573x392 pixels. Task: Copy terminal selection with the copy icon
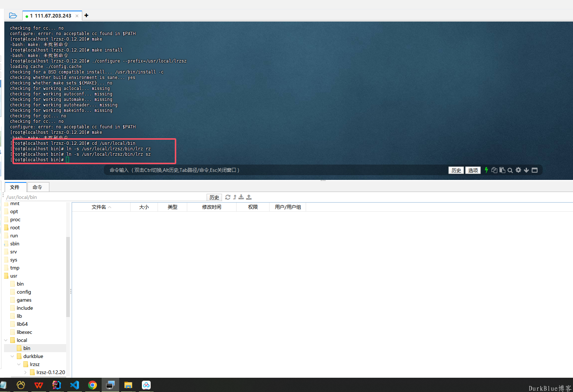tap(494, 170)
